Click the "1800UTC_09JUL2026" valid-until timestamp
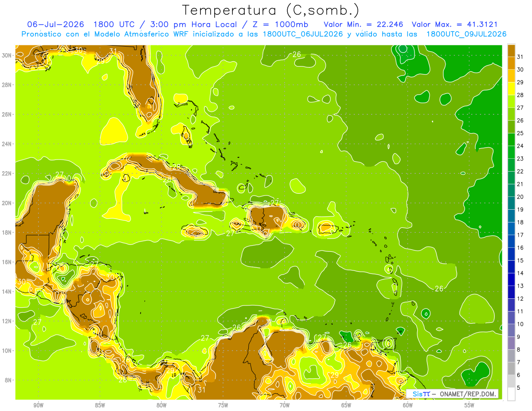The height and width of the screenshot is (411, 532). coord(466,34)
